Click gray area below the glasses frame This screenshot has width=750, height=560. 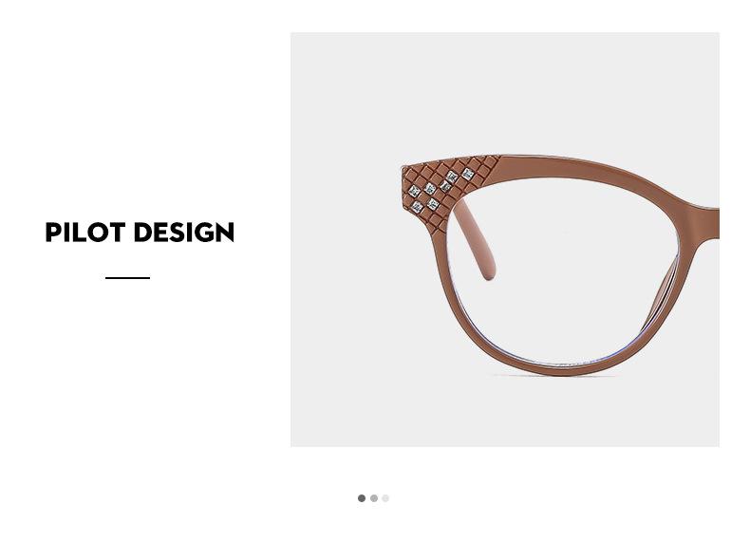coord(505,411)
